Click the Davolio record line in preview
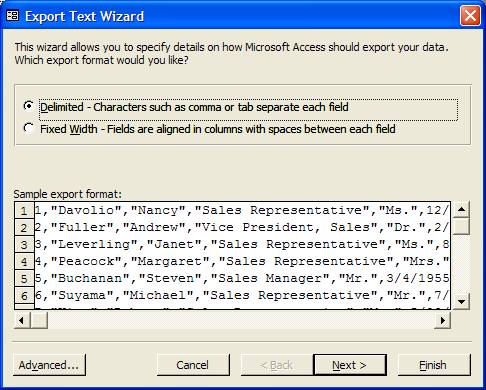Viewport: 486px width, 390px height. click(242, 210)
